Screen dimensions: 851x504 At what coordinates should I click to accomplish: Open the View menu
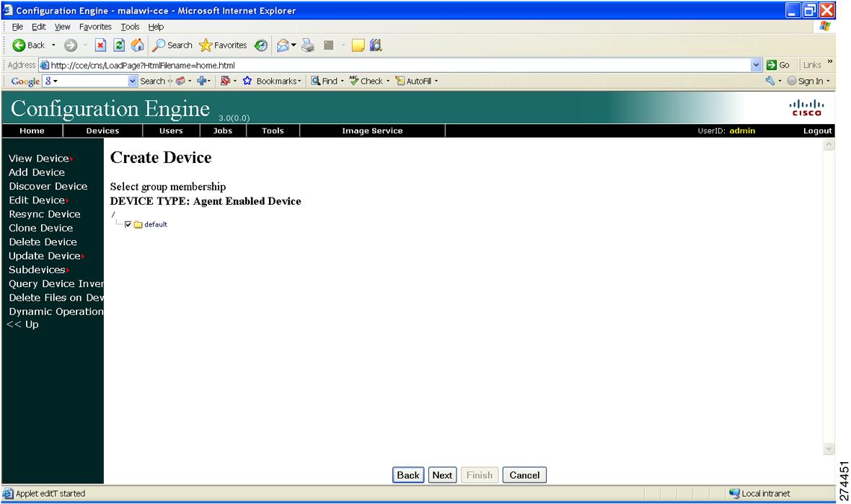(x=63, y=27)
